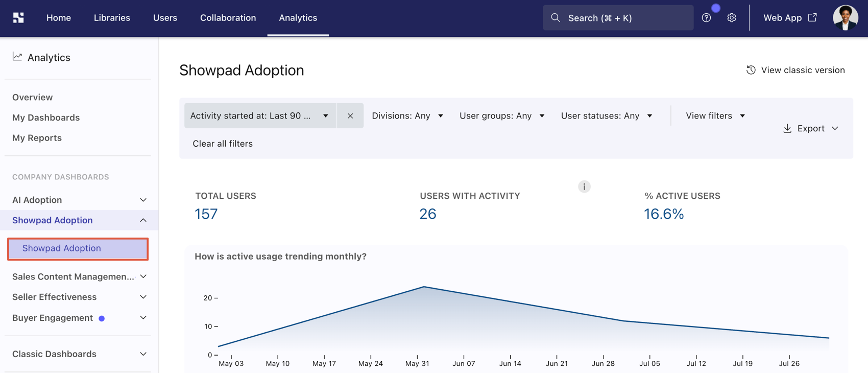Screen dimensions: 868x373
Task: Remove the Activity started at filter
Action: click(350, 115)
